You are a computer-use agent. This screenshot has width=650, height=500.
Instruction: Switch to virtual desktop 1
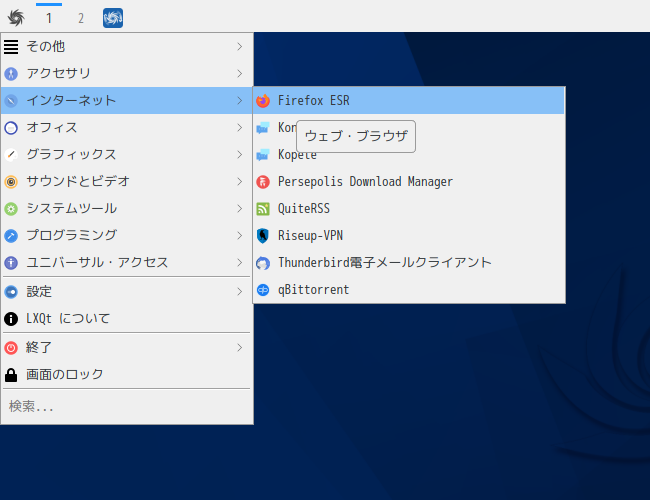[x=49, y=18]
